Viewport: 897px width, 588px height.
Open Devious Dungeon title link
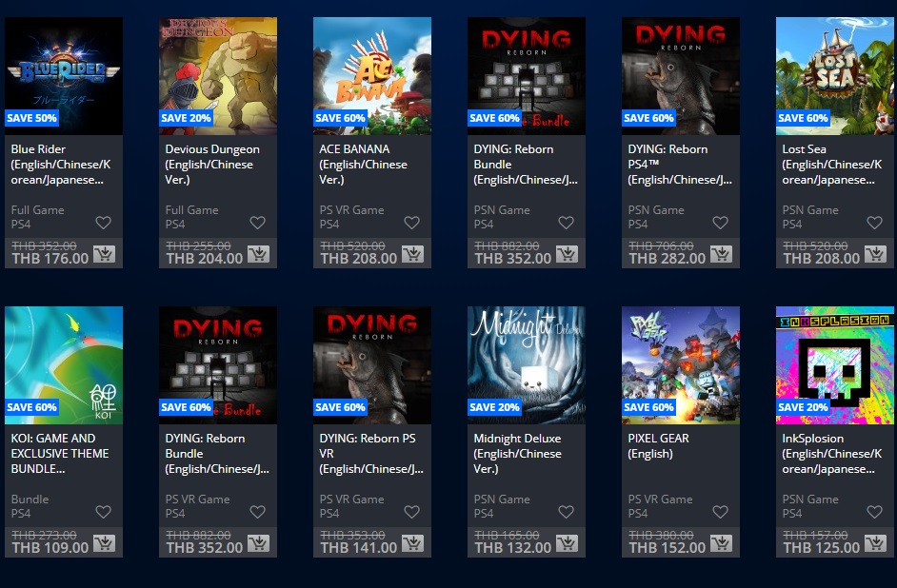point(212,164)
